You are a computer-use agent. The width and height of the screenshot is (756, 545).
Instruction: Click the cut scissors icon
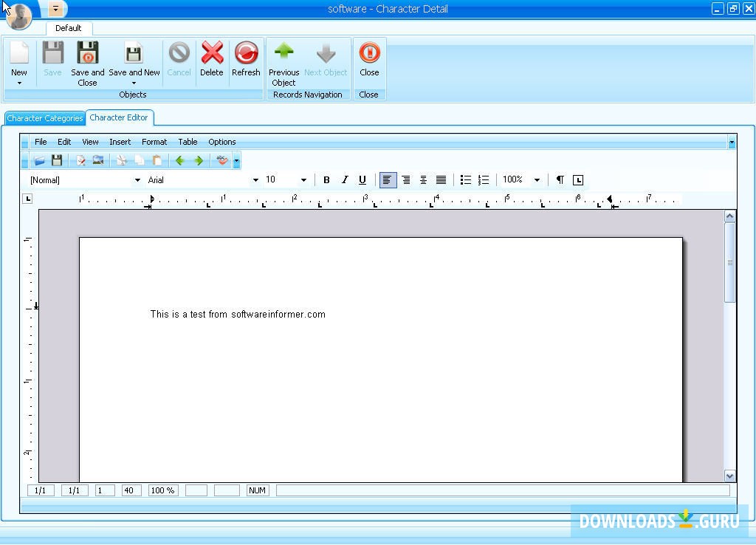click(x=122, y=160)
